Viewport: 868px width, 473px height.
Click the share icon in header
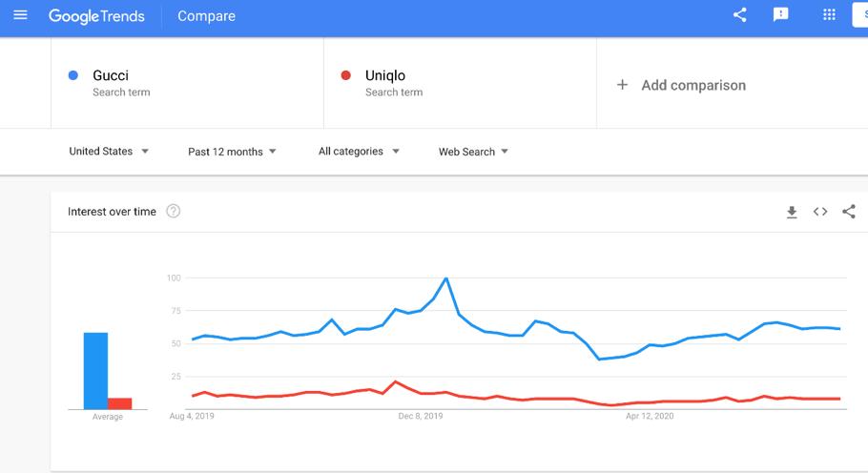(x=739, y=15)
